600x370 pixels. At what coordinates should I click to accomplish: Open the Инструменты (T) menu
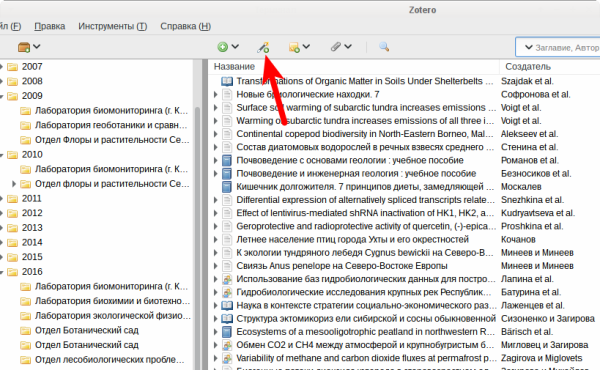[x=112, y=26]
